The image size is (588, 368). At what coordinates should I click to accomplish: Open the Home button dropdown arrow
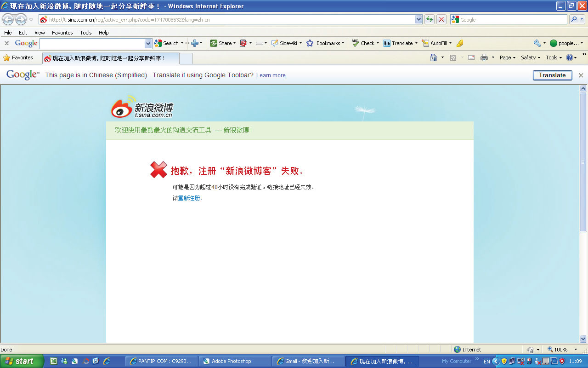(x=442, y=57)
